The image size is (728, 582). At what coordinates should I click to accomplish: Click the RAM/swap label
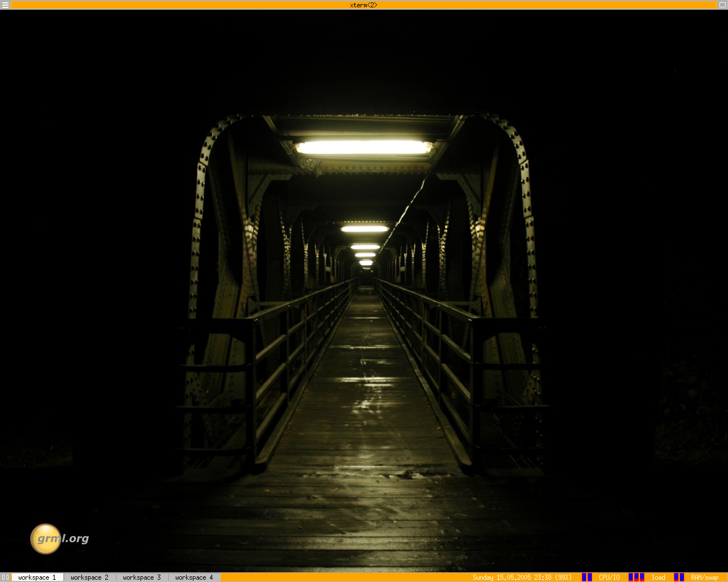click(705, 577)
